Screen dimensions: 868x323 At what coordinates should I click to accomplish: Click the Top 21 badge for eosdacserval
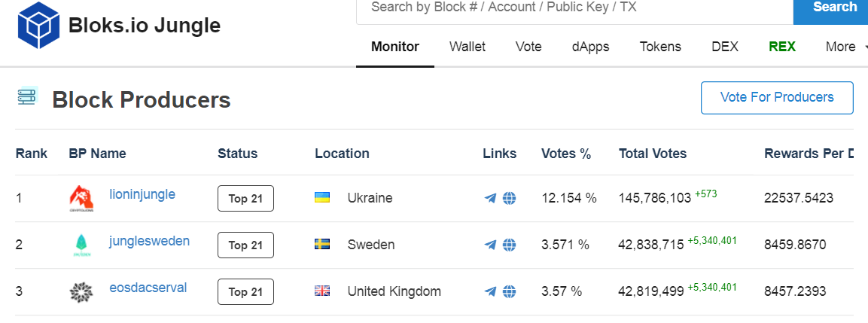245,291
